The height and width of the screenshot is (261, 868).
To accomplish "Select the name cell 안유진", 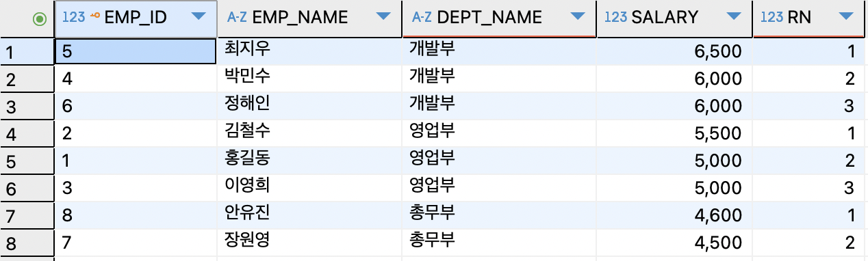I will [x=310, y=215].
